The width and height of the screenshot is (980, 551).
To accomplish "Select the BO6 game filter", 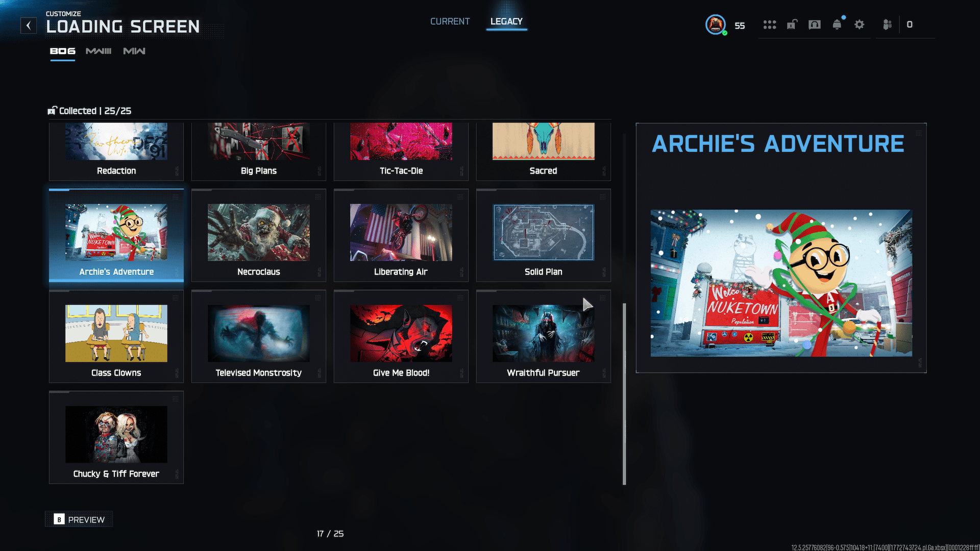I will [x=62, y=51].
